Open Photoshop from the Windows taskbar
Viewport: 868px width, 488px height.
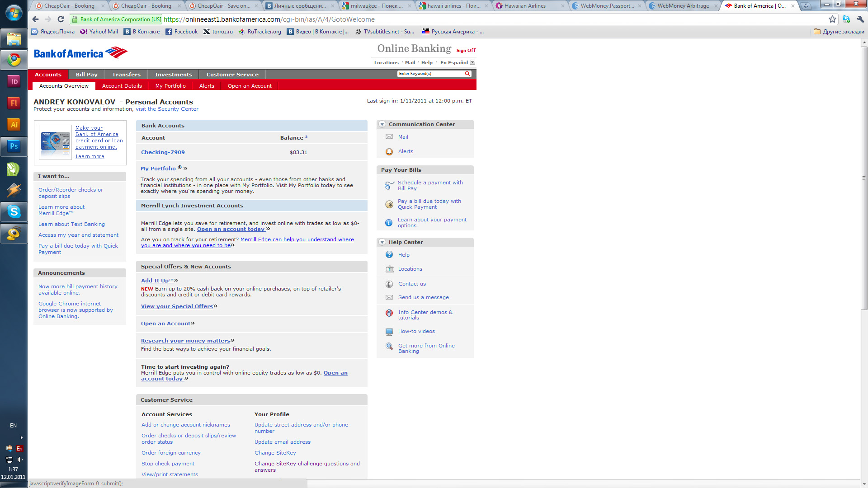pyautogui.click(x=14, y=146)
